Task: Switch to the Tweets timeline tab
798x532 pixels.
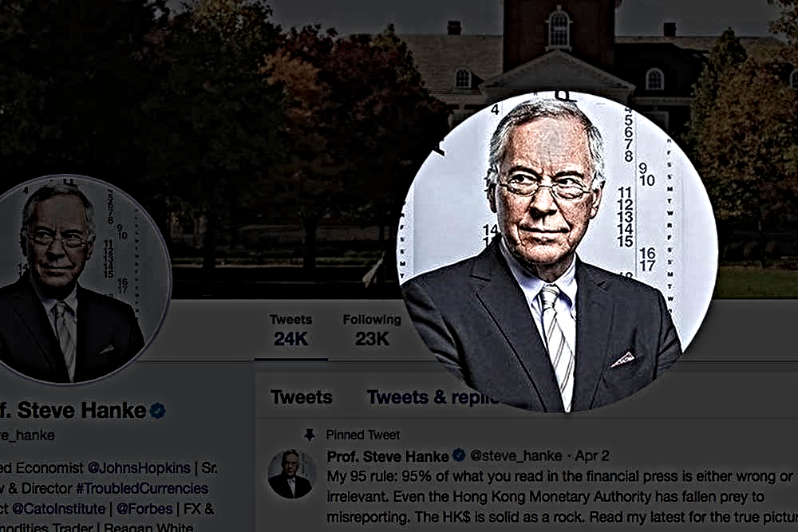Action: point(302,396)
